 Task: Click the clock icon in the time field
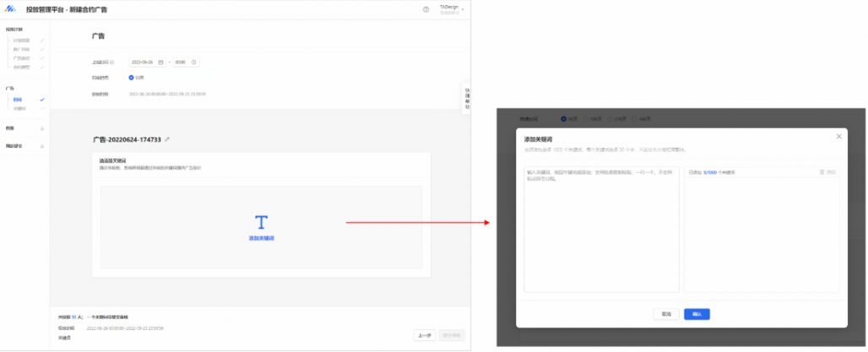pyautogui.click(x=194, y=62)
